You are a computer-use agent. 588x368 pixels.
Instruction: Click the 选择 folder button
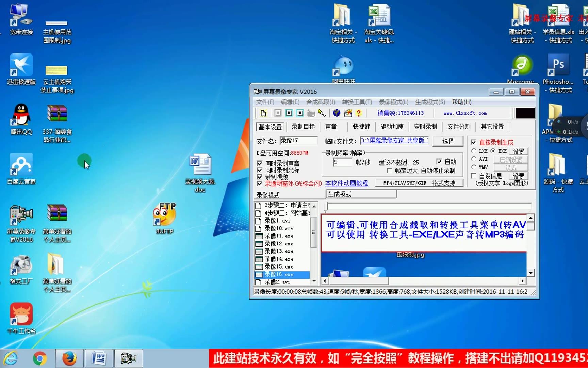[448, 141]
